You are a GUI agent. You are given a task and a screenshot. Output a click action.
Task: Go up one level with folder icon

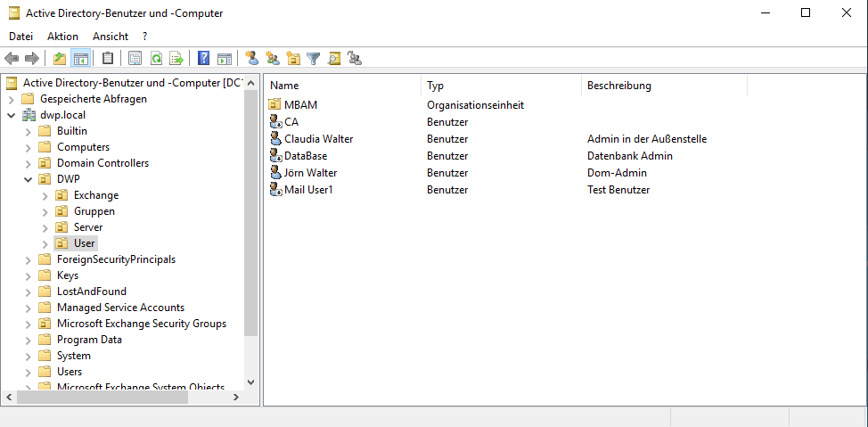tap(60, 59)
